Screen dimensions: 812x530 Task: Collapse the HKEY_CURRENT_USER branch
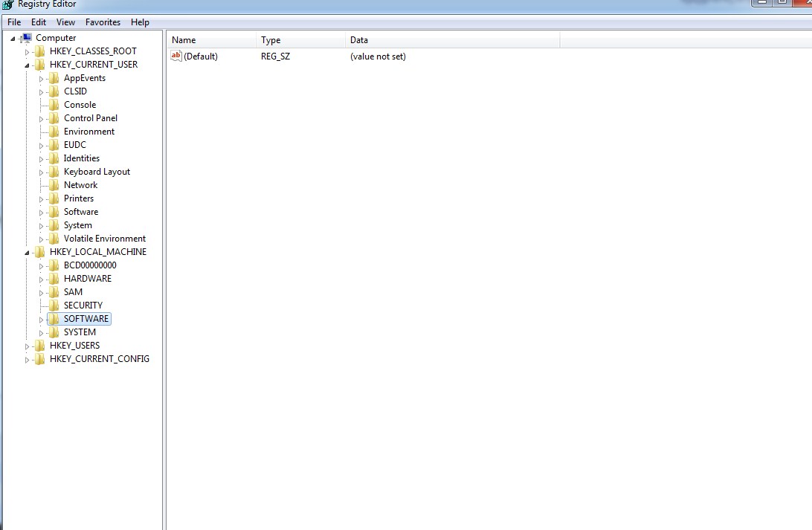pos(26,64)
